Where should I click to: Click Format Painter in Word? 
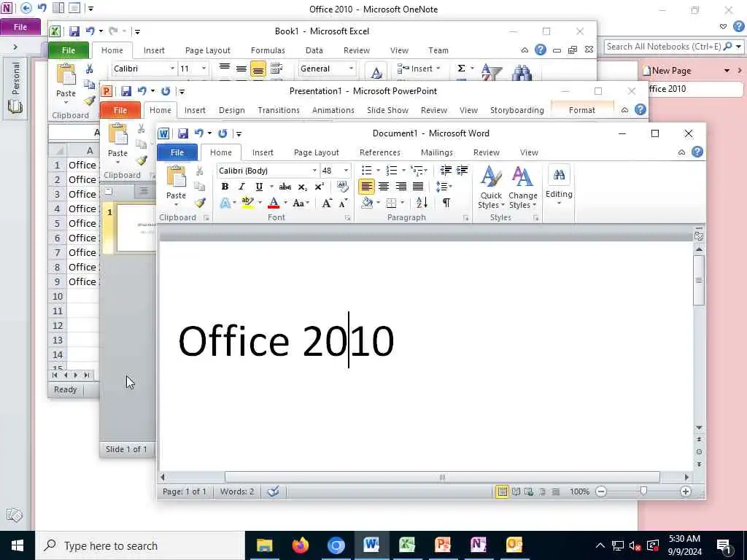(x=200, y=203)
